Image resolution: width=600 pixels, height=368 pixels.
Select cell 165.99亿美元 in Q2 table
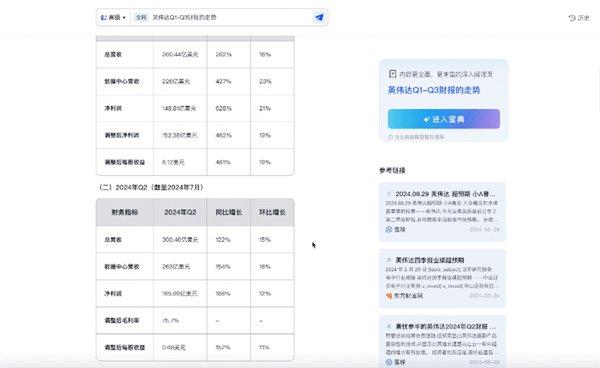point(179,293)
